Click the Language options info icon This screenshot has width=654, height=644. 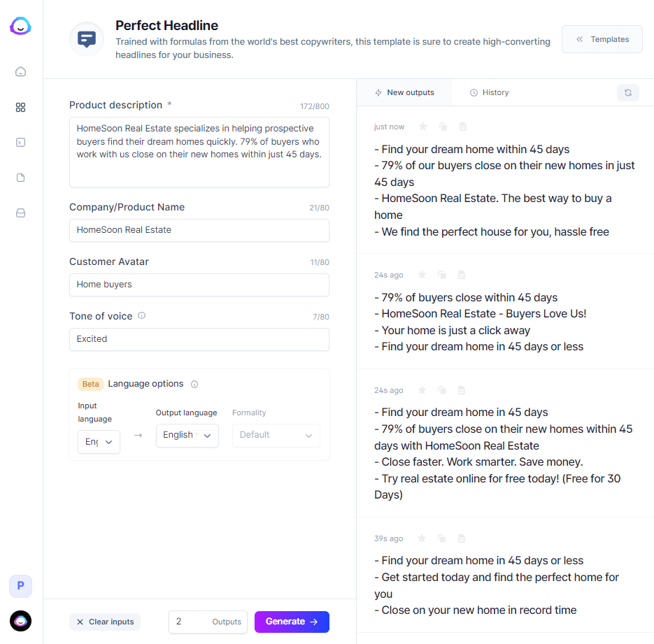coord(194,384)
